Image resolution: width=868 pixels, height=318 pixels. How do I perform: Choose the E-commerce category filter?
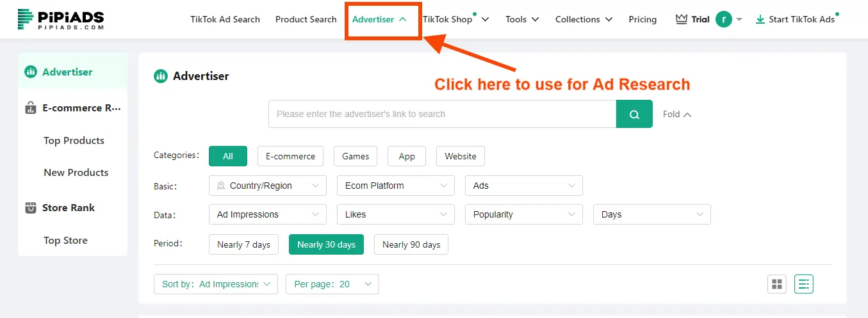(x=290, y=156)
